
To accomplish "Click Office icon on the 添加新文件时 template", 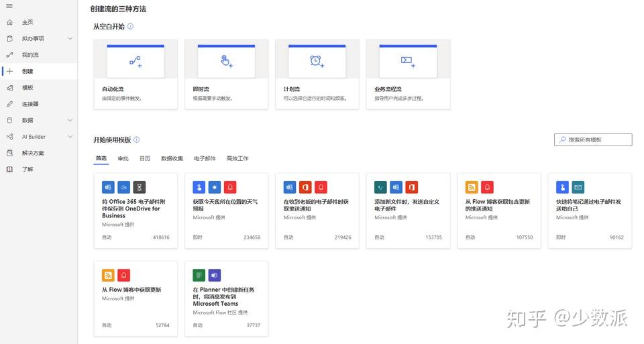I will pos(411,187).
